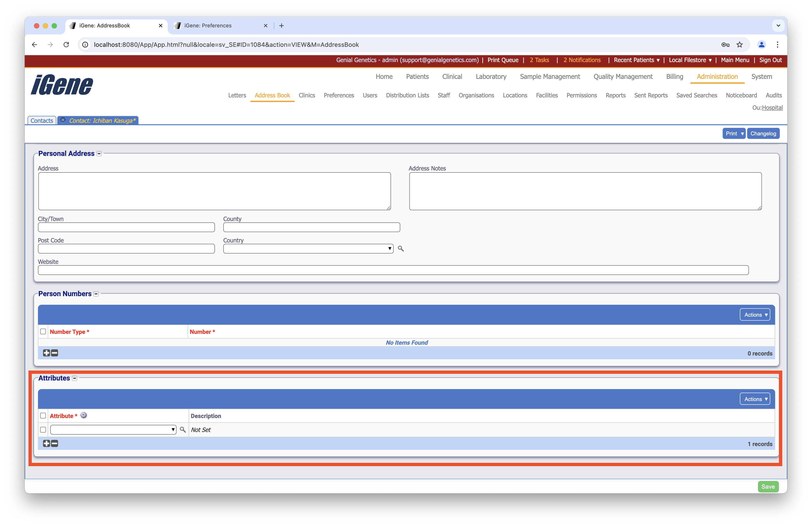The image size is (812, 526).
Task: Check the empty attribute row checkbox
Action: pyautogui.click(x=43, y=430)
